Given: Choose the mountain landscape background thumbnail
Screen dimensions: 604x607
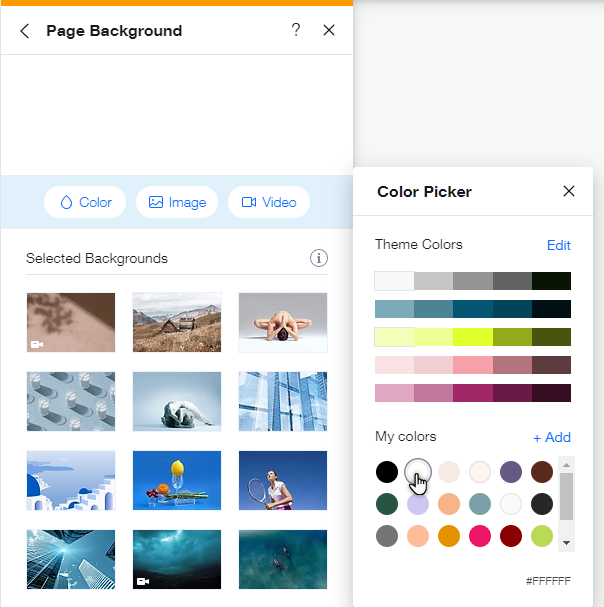Looking at the screenshot, I should (x=177, y=322).
